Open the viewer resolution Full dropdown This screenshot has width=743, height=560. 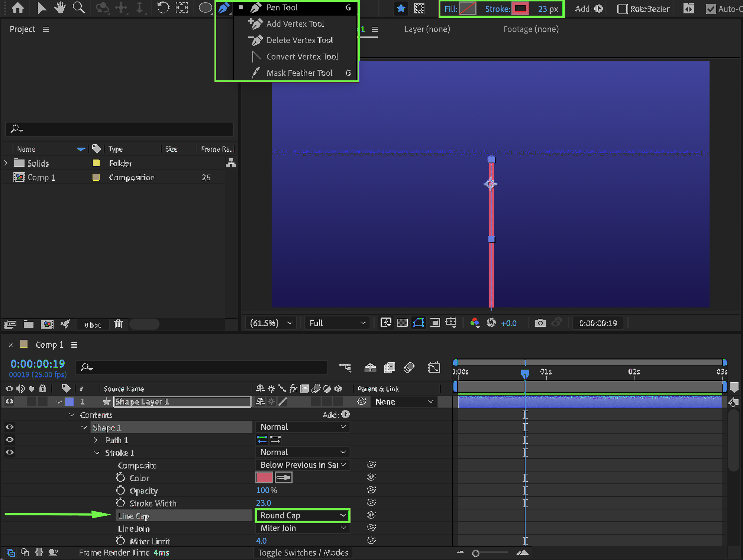pos(337,323)
